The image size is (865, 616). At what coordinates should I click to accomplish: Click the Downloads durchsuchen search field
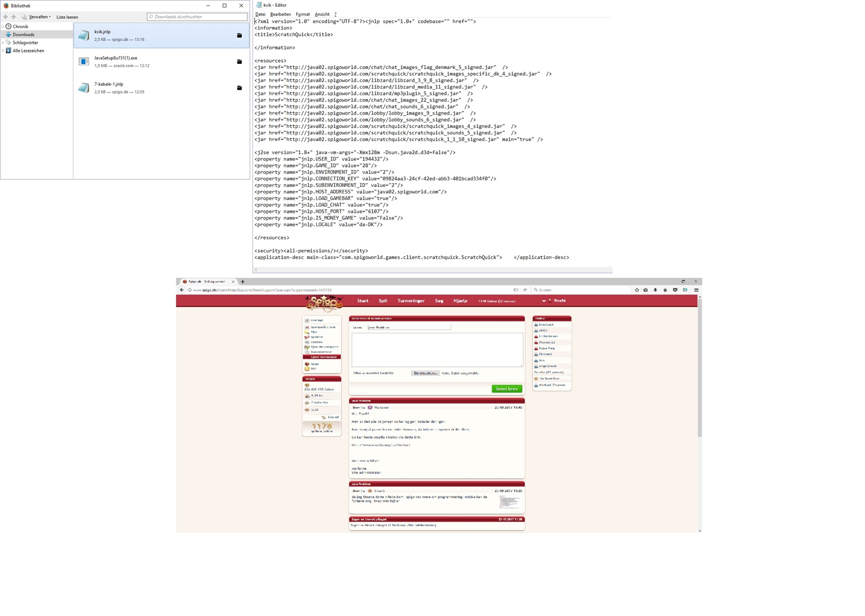(x=197, y=17)
